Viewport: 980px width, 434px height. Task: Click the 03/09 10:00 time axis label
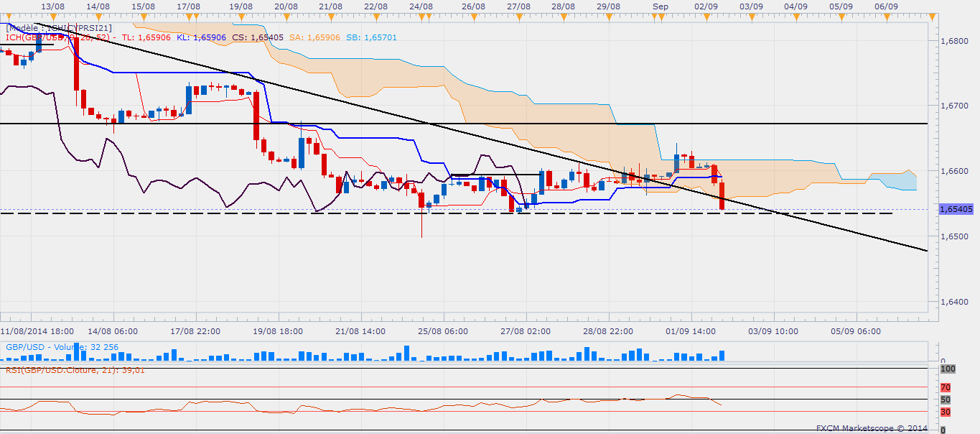pos(773,331)
